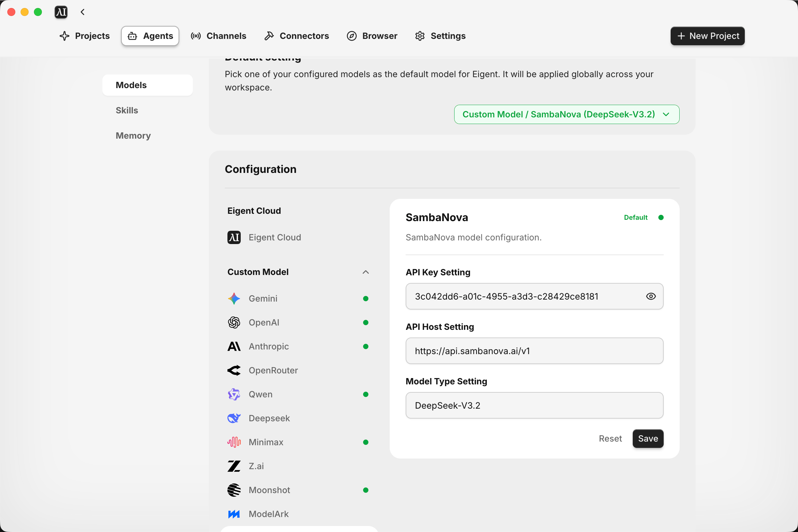The image size is (798, 532).
Task: Click the Z.ai provider icon
Action: point(234,466)
